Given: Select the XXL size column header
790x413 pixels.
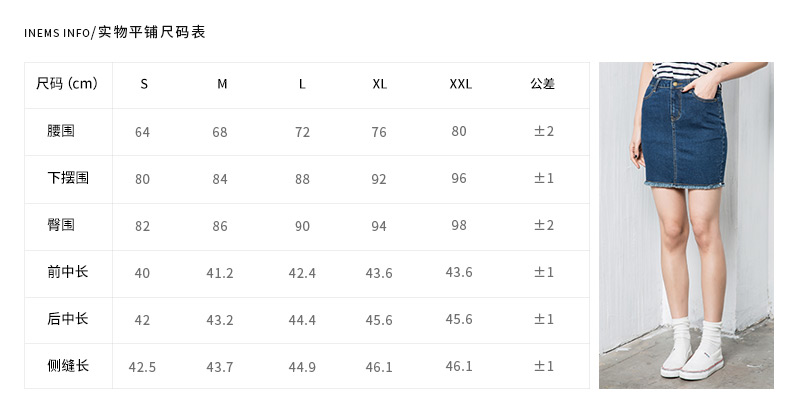Looking at the screenshot, I should (460, 84).
